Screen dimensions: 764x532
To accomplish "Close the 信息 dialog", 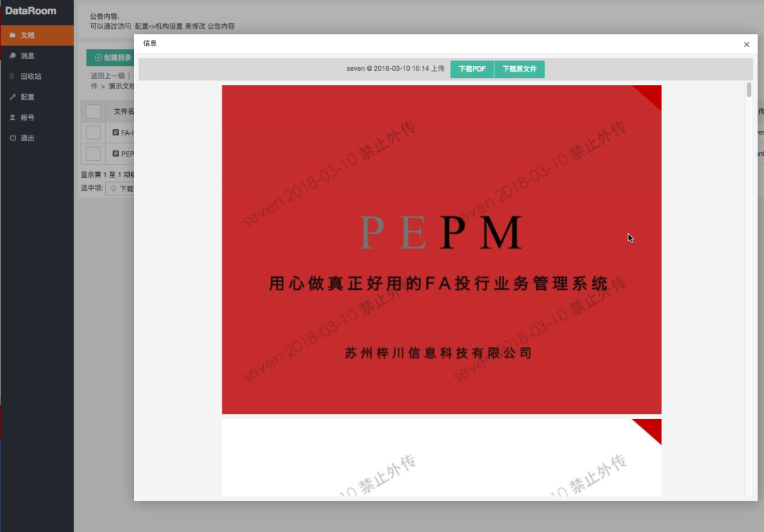I will [x=747, y=44].
